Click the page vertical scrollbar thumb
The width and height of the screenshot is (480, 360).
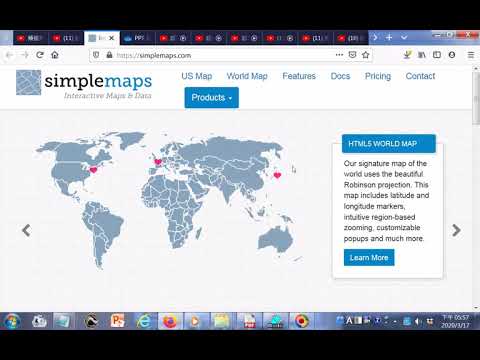[476, 100]
